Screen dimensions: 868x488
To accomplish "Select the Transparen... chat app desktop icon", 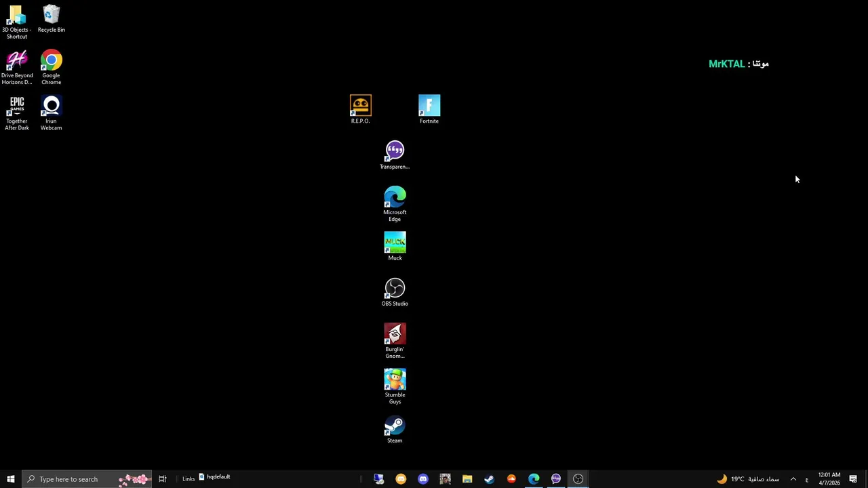I will pos(395,155).
